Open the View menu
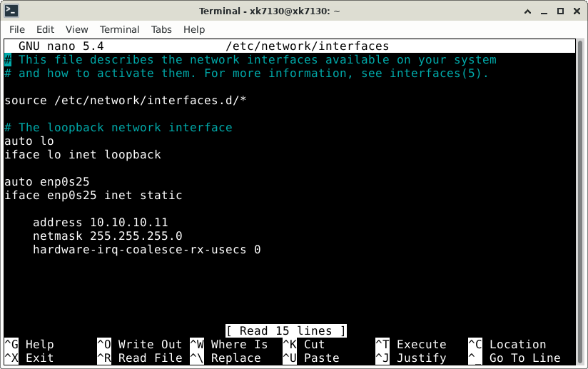 76,30
